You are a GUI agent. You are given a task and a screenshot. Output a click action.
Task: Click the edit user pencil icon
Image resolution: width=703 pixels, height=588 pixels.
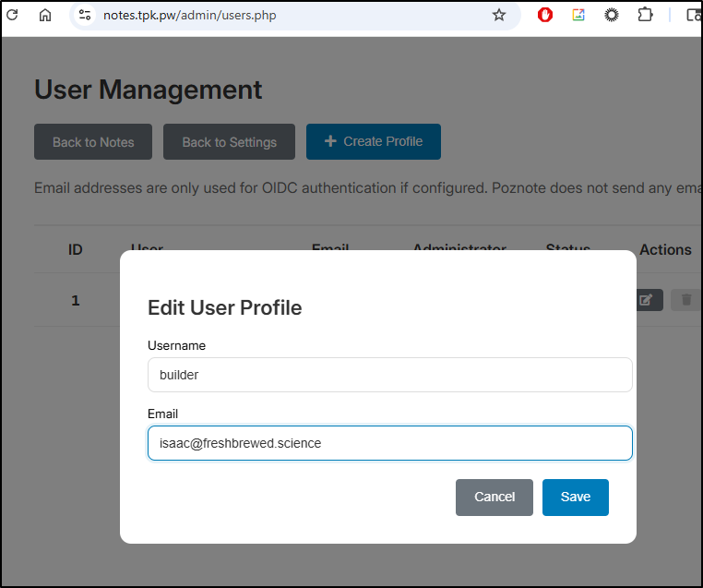(x=648, y=300)
